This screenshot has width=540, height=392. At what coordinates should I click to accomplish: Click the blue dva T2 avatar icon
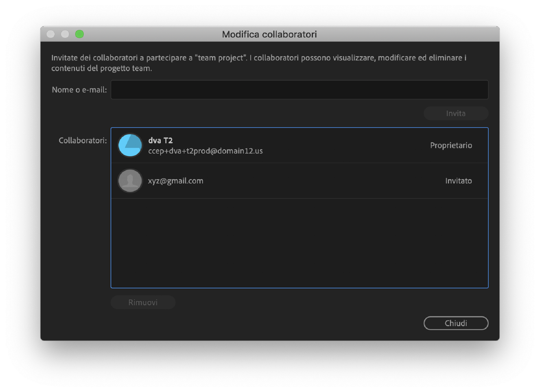coord(130,145)
